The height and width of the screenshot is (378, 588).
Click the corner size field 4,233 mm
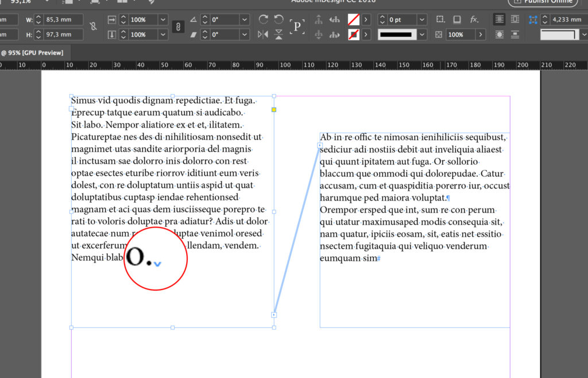click(x=569, y=20)
